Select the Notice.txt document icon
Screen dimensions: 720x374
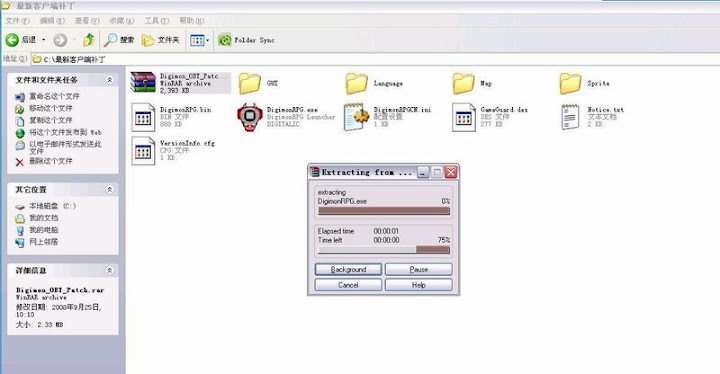coord(570,117)
